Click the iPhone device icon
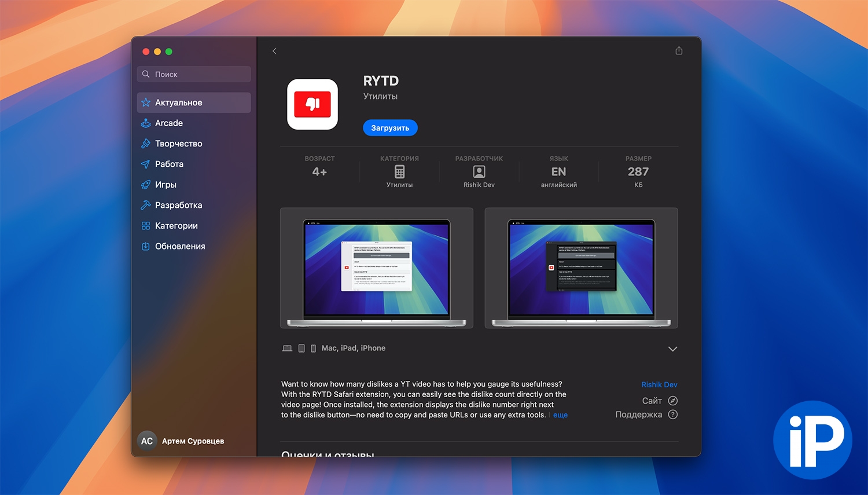The height and width of the screenshot is (495, 868). pyautogui.click(x=314, y=349)
